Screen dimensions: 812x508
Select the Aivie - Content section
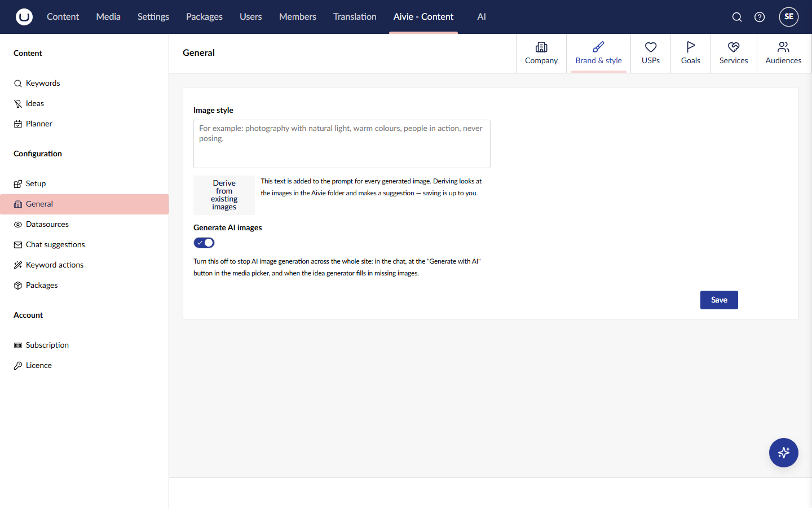pyautogui.click(x=423, y=17)
